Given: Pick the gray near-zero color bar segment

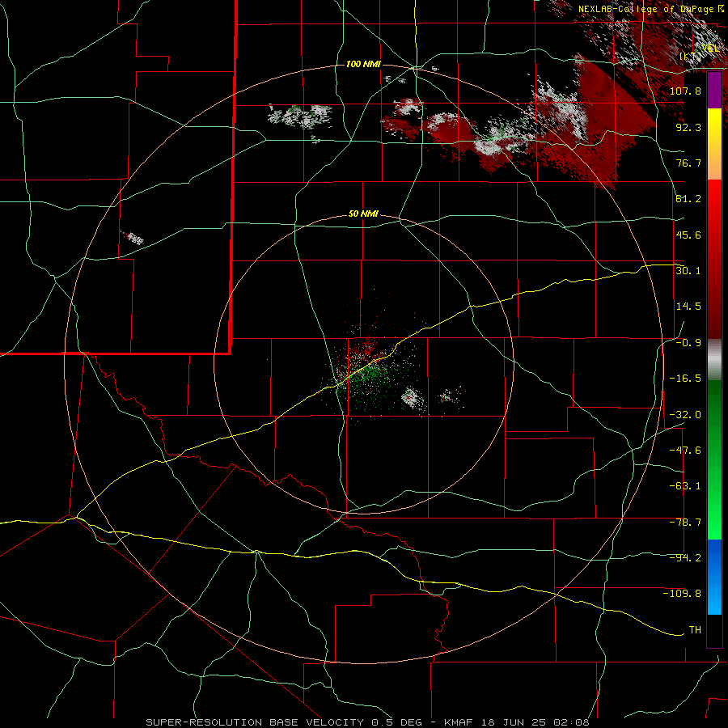Looking at the screenshot, I should (714, 360).
